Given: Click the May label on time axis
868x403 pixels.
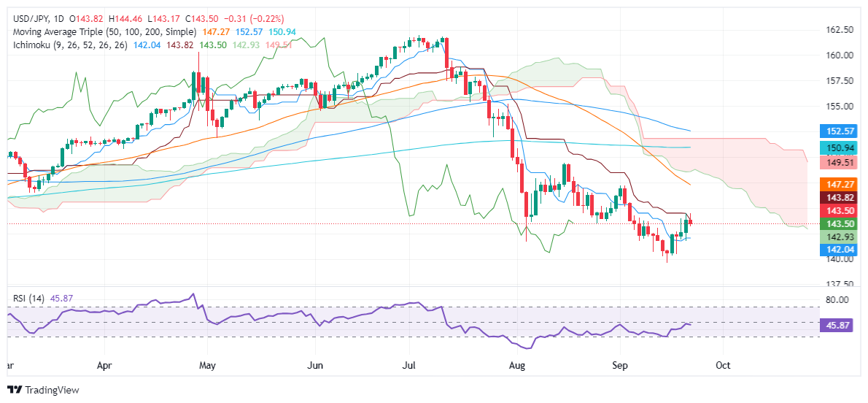Looking at the screenshot, I should pyautogui.click(x=208, y=364).
